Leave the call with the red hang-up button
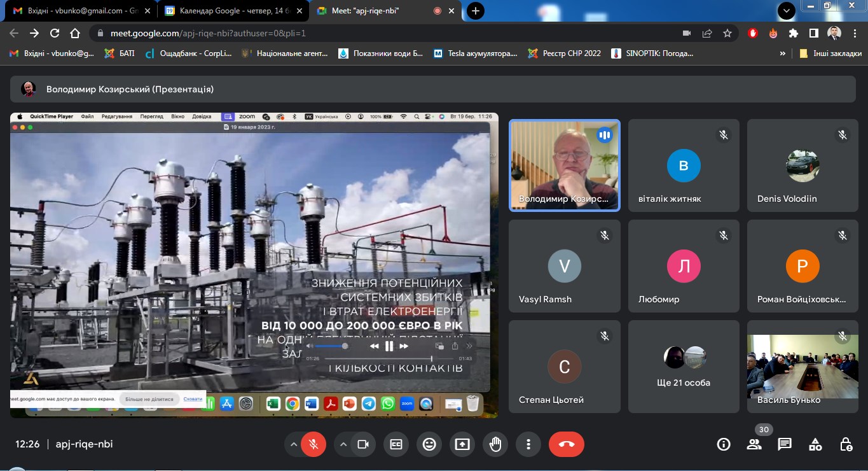868x471 pixels. [567, 444]
